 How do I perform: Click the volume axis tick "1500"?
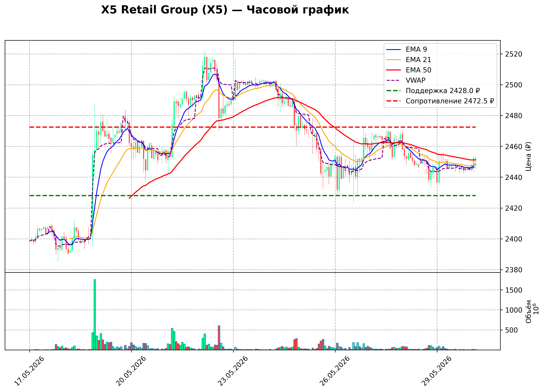click(x=514, y=290)
